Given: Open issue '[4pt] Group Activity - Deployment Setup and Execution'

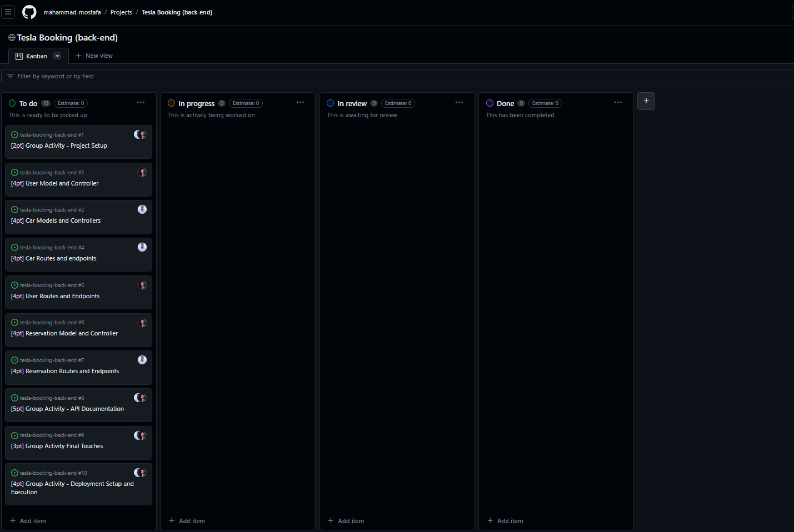Looking at the screenshot, I should 72,488.
